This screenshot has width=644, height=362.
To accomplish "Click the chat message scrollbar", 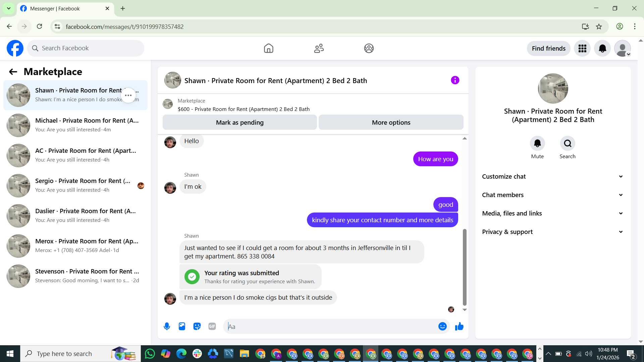I will (465, 266).
